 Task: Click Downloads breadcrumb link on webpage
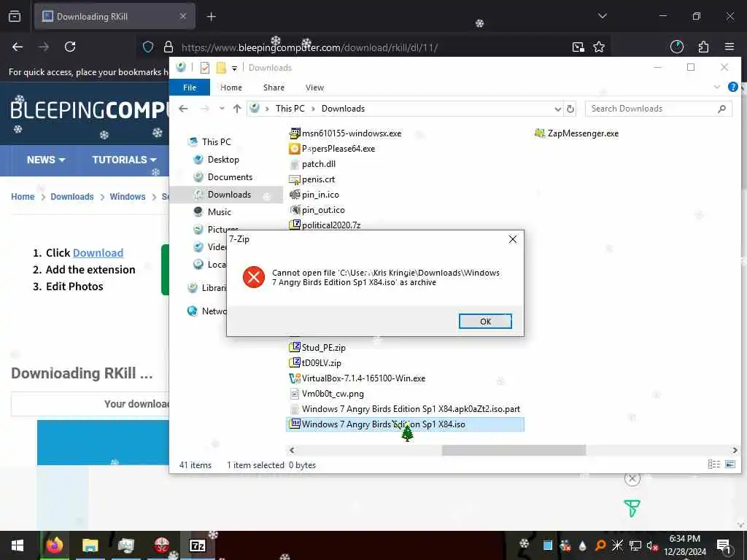coord(72,197)
